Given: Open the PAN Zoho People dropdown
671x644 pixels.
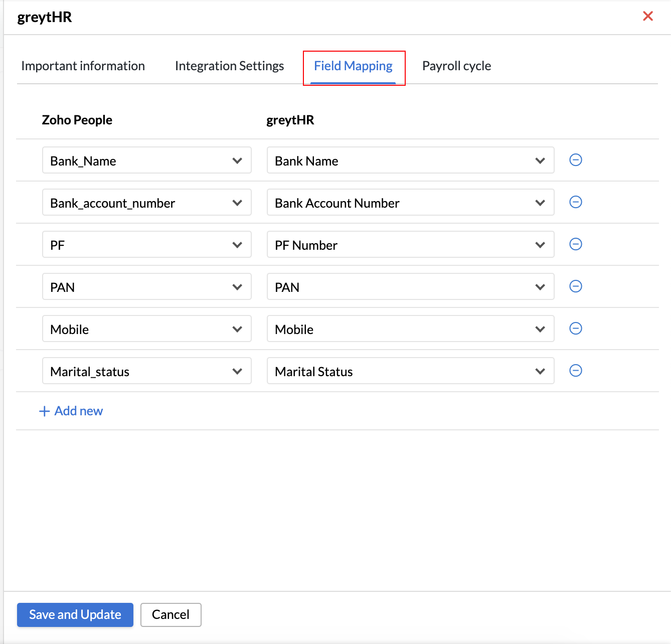Looking at the screenshot, I should click(147, 287).
